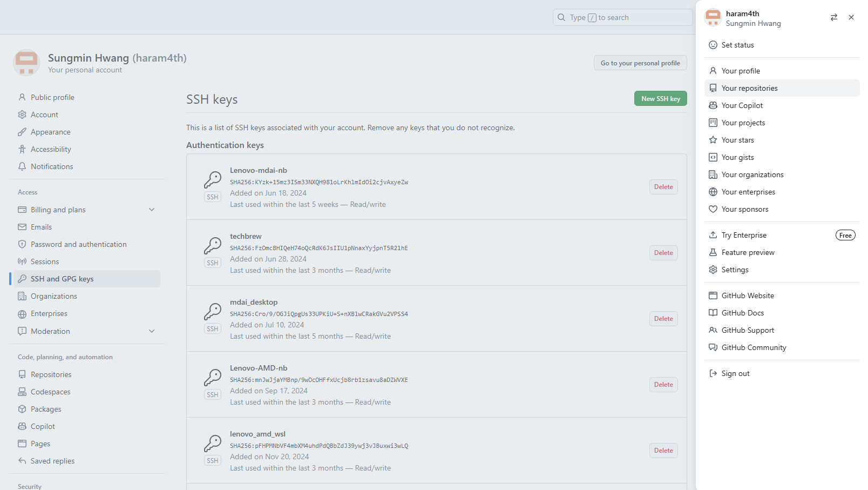Click the techbrew key SHA256 fingerprint text

click(319, 248)
